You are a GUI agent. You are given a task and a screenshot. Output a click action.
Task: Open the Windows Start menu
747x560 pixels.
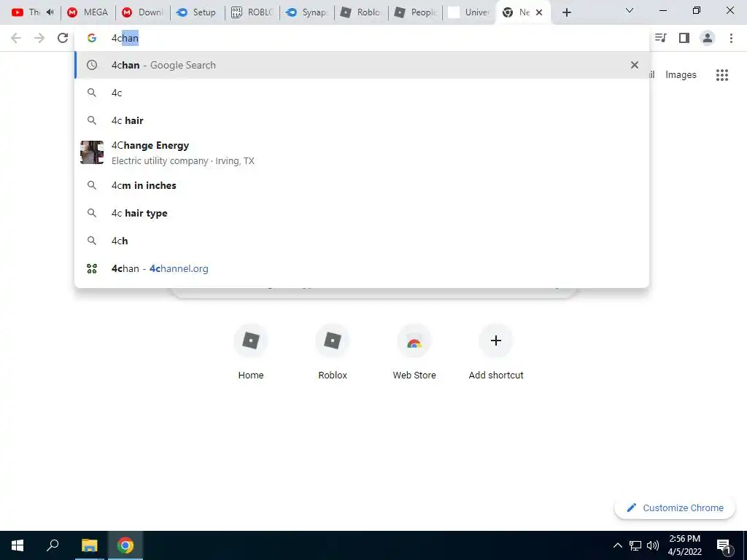tap(18, 545)
